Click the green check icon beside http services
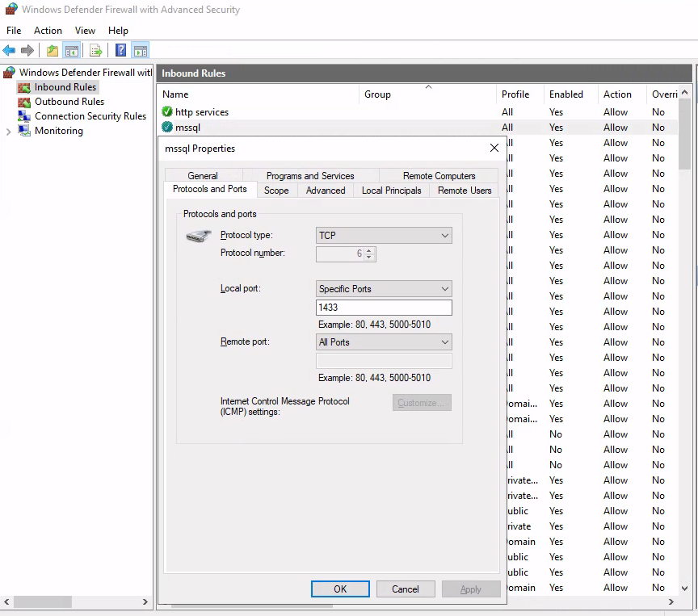The width and height of the screenshot is (698, 616). pyautogui.click(x=167, y=111)
